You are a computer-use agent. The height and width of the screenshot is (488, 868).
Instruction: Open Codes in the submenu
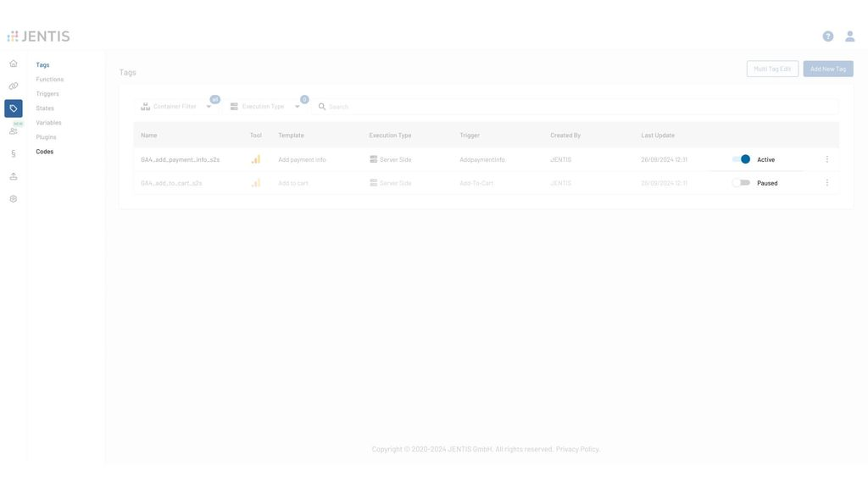[x=45, y=152]
